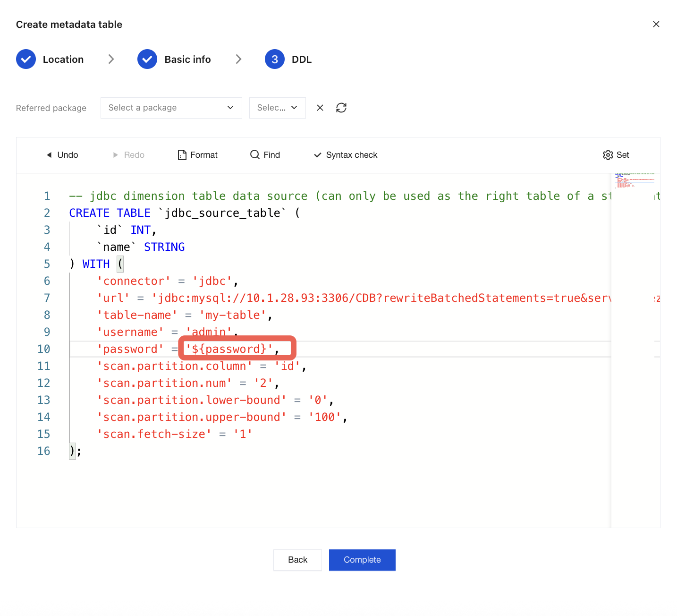The image size is (677, 616).
Task: Refresh the referred package list
Action: tap(341, 108)
